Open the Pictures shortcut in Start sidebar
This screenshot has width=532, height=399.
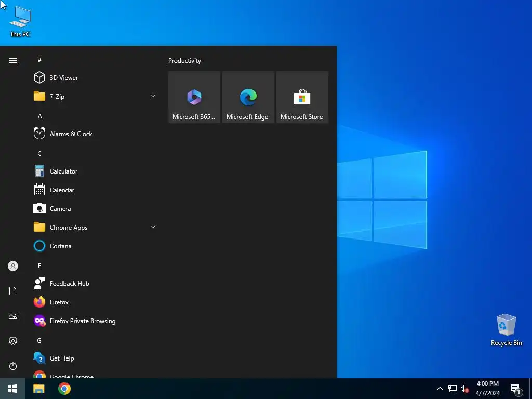click(13, 316)
